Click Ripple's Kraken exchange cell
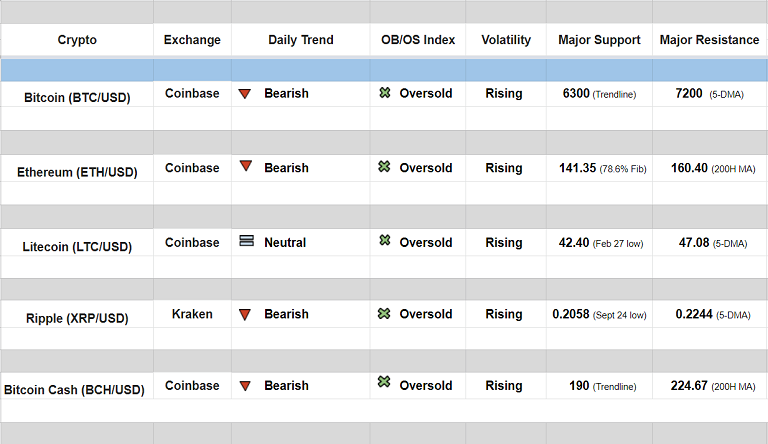768x444 pixels. (192, 314)
